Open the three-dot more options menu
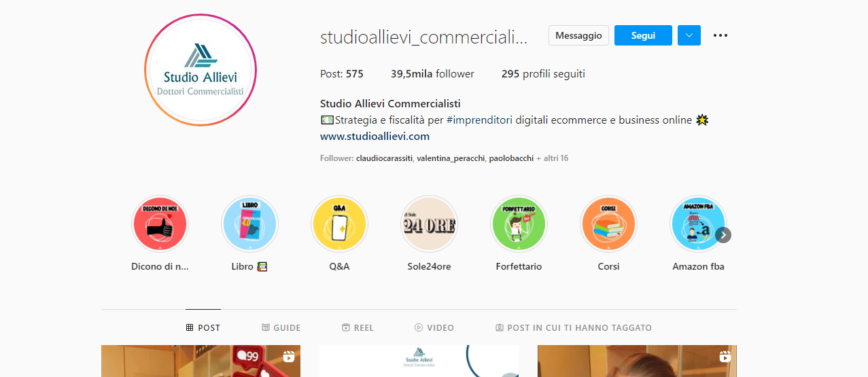The height and width of the screenshot is (377, 868). [721, 35]
